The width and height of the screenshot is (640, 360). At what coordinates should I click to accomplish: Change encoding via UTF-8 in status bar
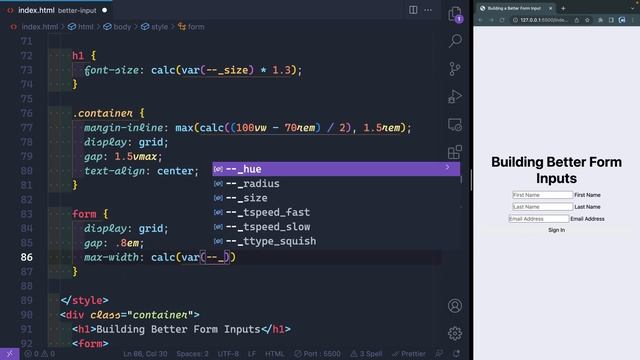point(228,354)
